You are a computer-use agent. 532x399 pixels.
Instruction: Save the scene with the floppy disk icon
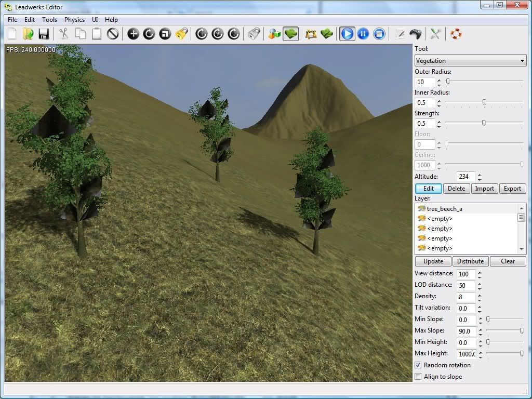44,34
